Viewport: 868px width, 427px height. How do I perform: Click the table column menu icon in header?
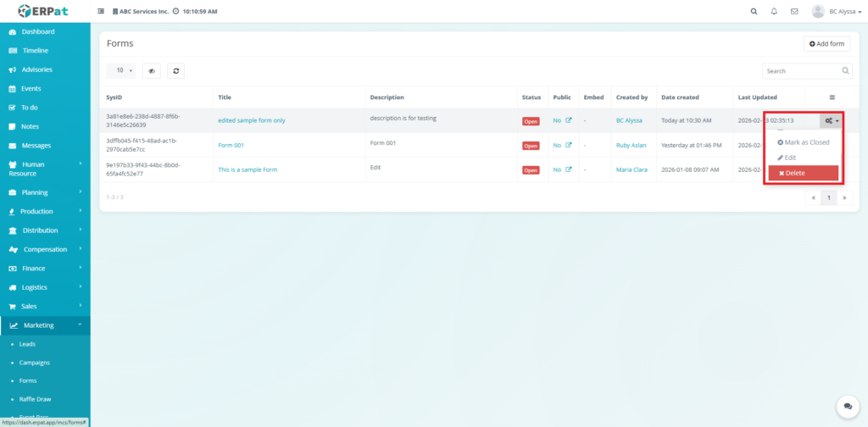tap(832, 97)
